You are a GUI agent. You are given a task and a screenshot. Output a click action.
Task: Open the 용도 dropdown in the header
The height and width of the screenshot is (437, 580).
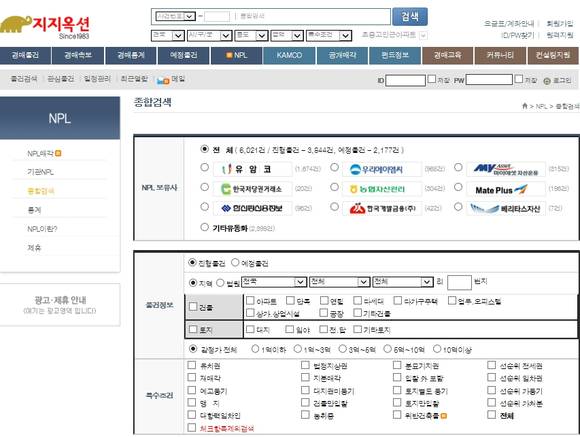click(252, 36)
